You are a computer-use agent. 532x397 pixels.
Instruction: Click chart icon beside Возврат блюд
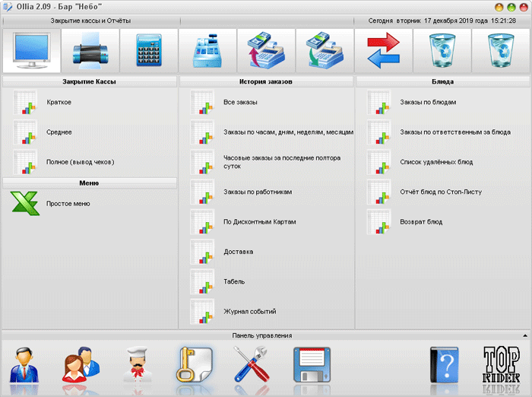(378, 222)
